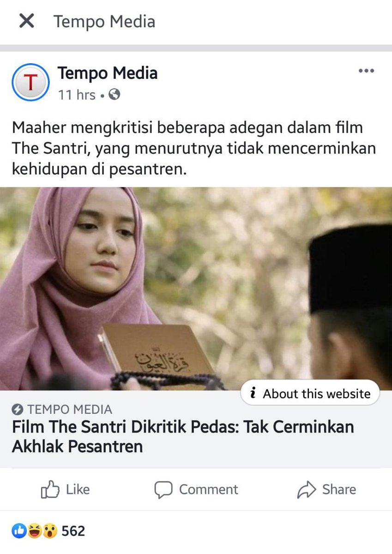The width and height of the screenshot is (392, 554).
Task: Open the film article image preview
Action: (196, 289)
